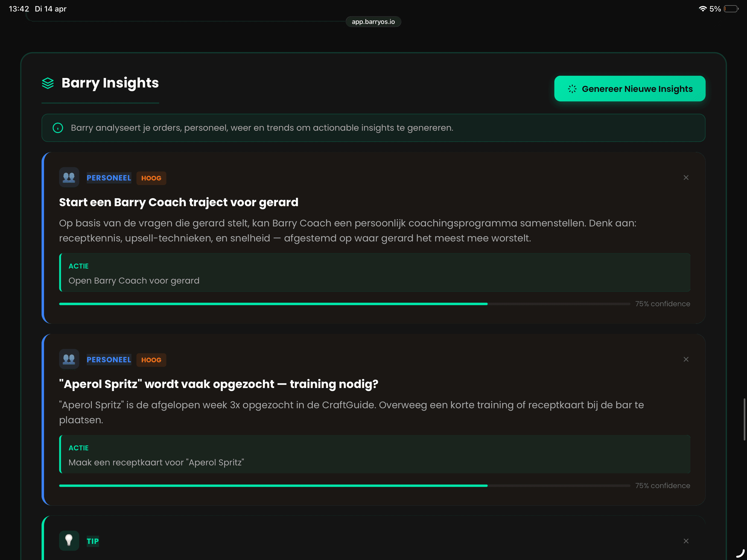Click confidence progress bar on gerard card
Viewport: 747px width, 560px height.
[344, 304]
